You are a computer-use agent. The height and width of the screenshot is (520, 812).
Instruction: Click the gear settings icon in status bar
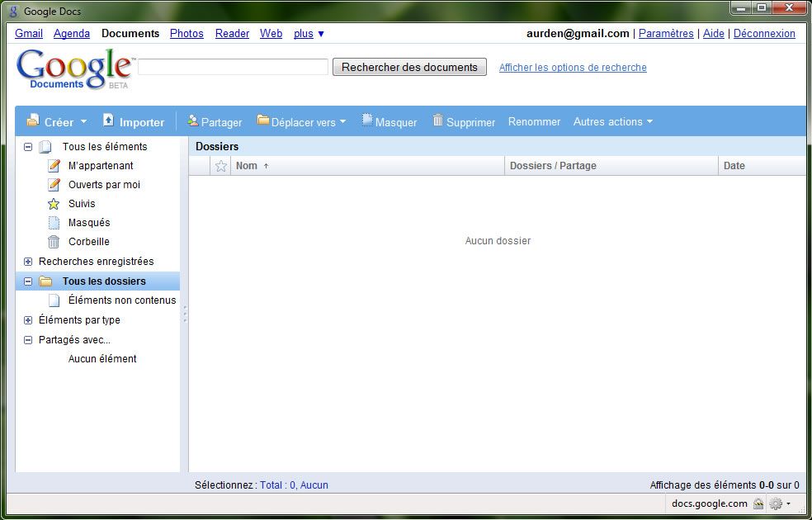coord(776,503)
